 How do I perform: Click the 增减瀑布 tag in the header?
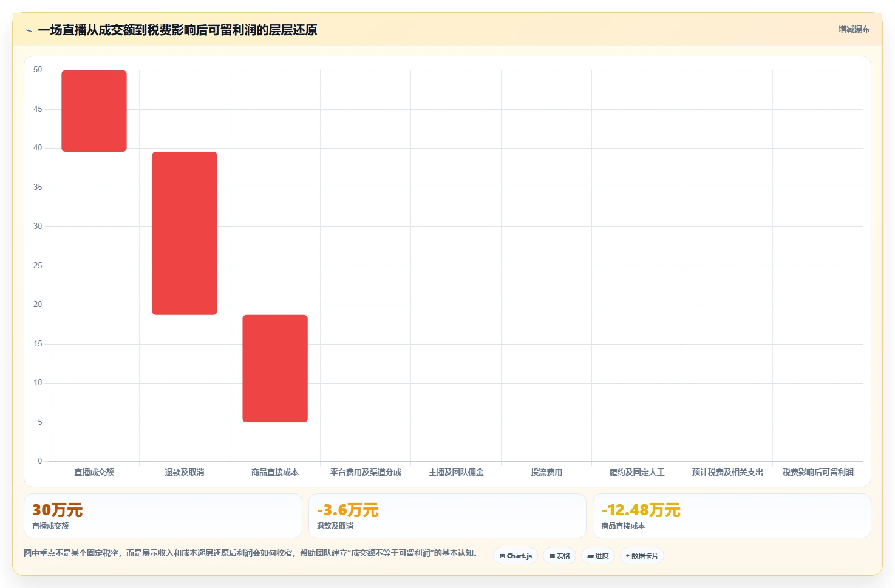click(854, 29)
